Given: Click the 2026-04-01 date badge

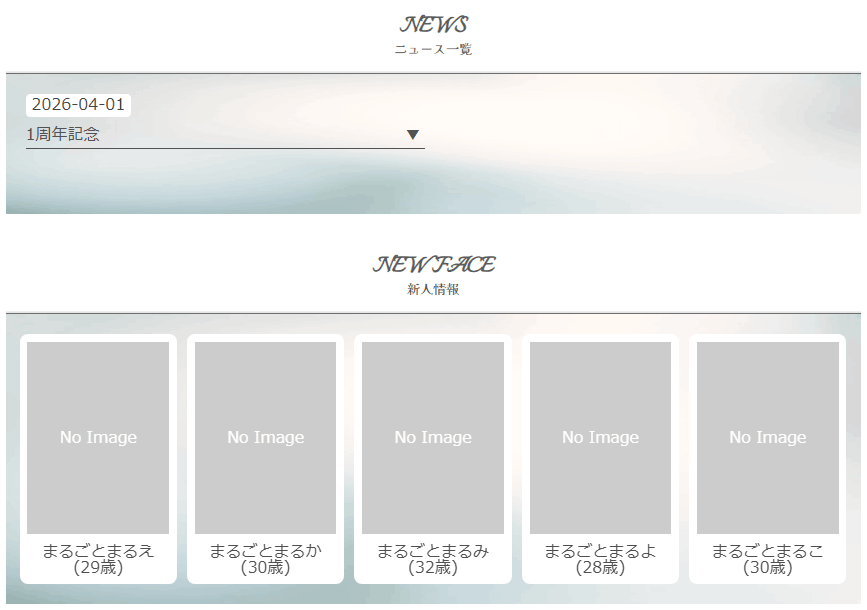Looking at the screenshot, I should pyautogui.click(x=78, y=105).
